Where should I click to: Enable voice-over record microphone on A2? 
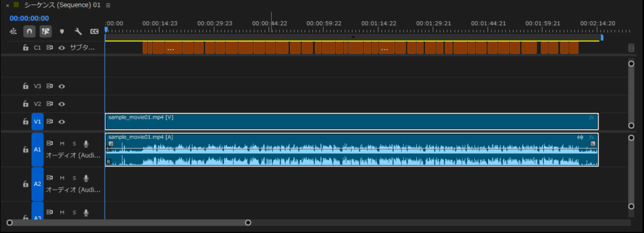pos(86,178)
